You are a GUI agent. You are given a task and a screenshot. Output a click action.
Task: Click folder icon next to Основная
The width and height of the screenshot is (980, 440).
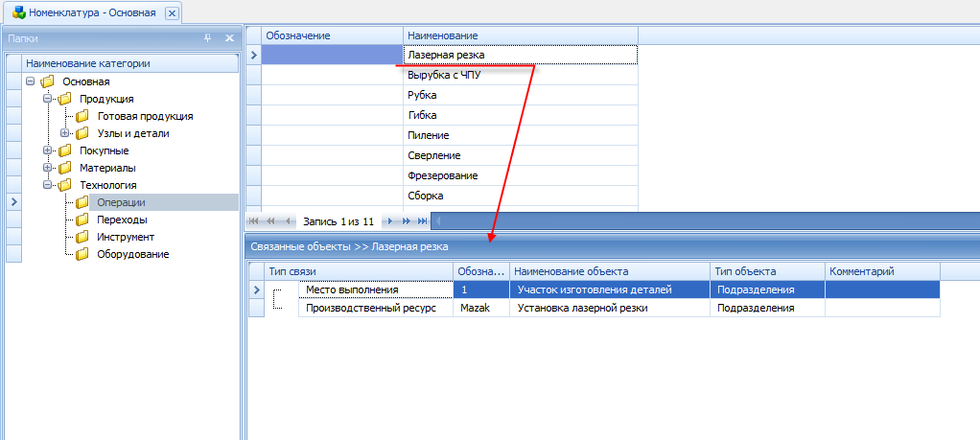(48, 81)
